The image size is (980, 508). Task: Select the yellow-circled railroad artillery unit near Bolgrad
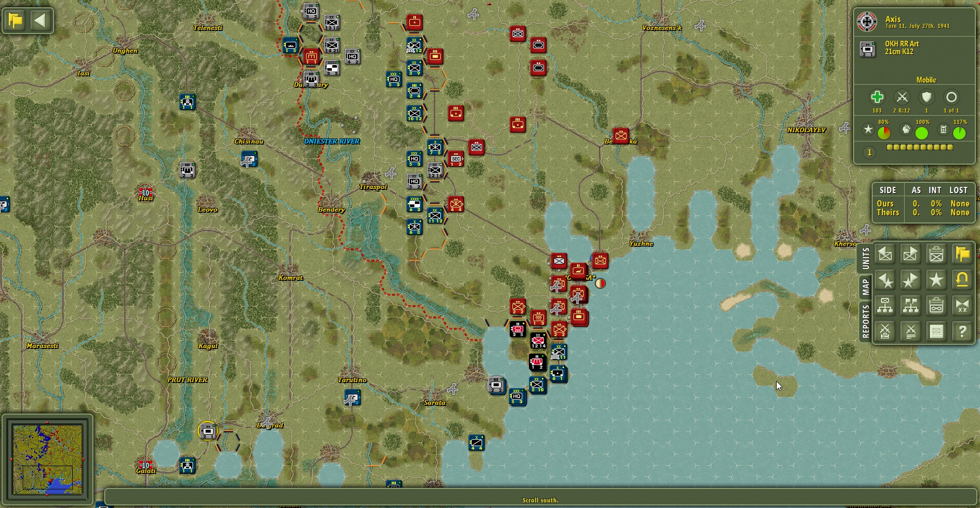208,431
